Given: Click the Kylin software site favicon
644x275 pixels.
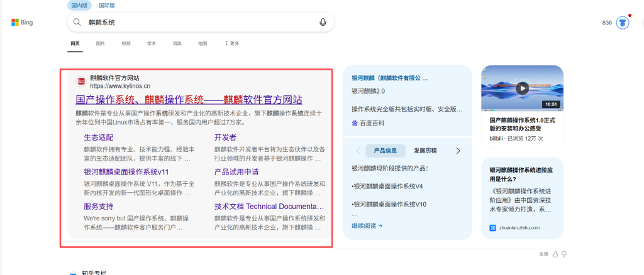Looking at the screenshot, I should pyautogui.click(x=81, y=82).
